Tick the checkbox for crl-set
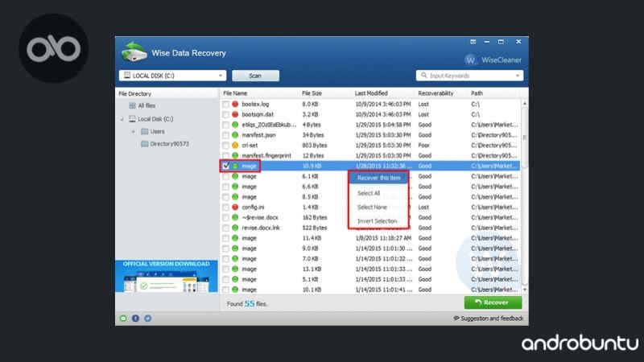This screenshot has width=644, height=362. pos(225,146)
